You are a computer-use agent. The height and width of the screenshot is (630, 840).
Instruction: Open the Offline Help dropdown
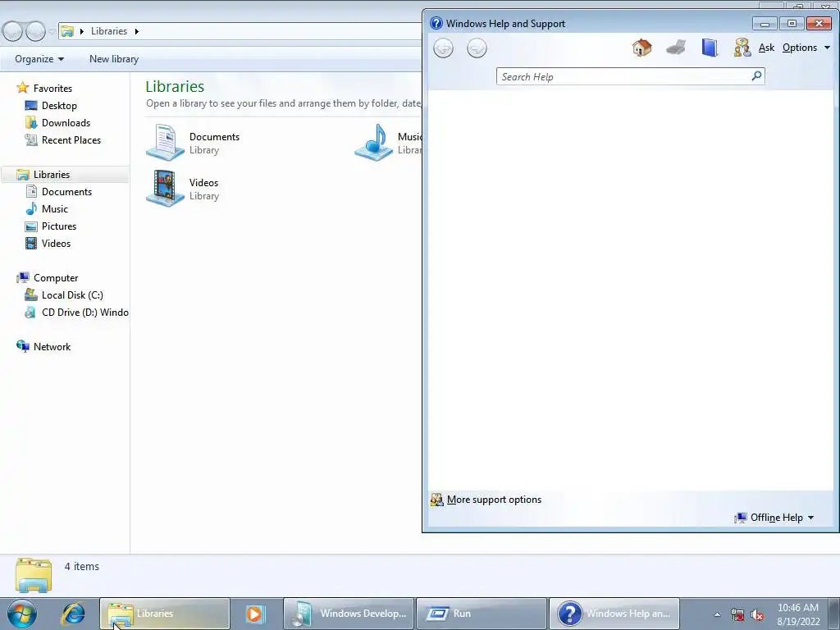tap(774, 518)
